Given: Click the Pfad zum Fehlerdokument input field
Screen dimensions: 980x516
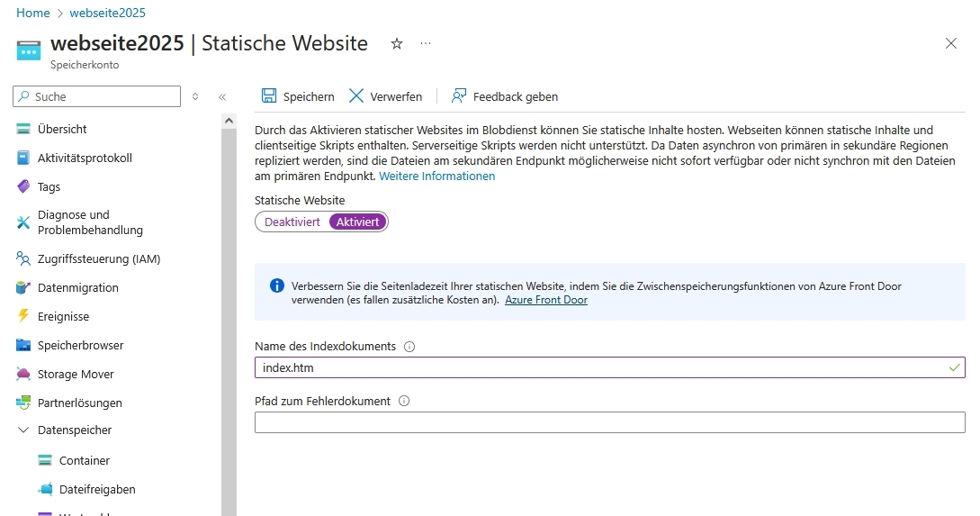Looking at the screenshot, I should coord(609,422).
